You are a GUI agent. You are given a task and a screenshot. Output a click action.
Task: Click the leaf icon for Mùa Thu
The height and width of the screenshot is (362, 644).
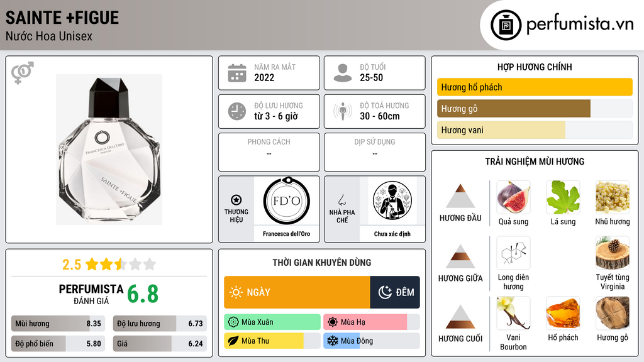[233, 341]
